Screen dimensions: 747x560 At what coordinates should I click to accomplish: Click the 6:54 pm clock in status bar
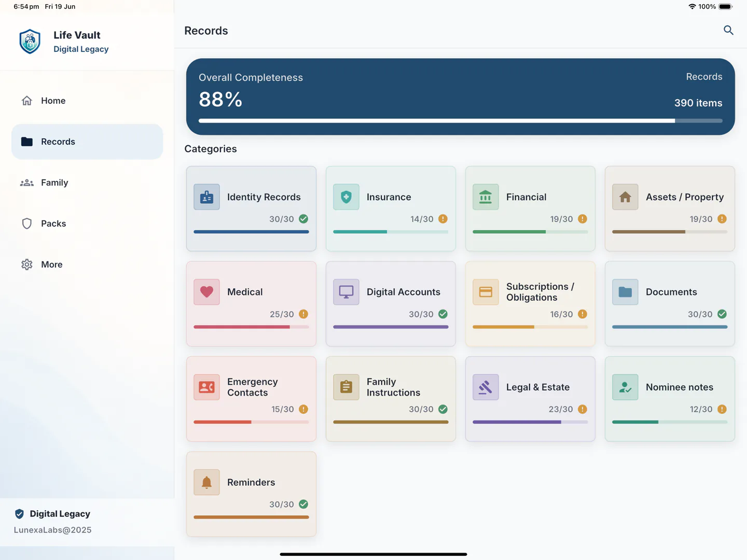(x=26, y=7)
